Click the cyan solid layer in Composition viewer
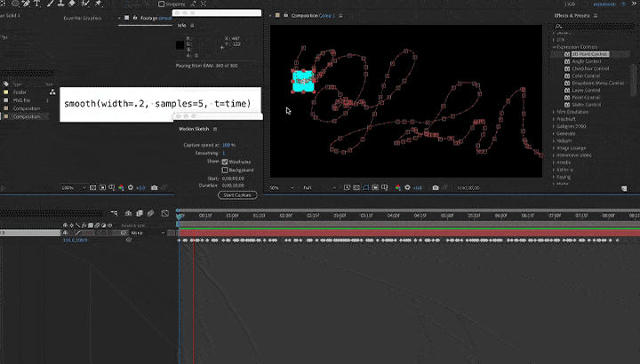 pyautogui.click(x=303, y=81)
